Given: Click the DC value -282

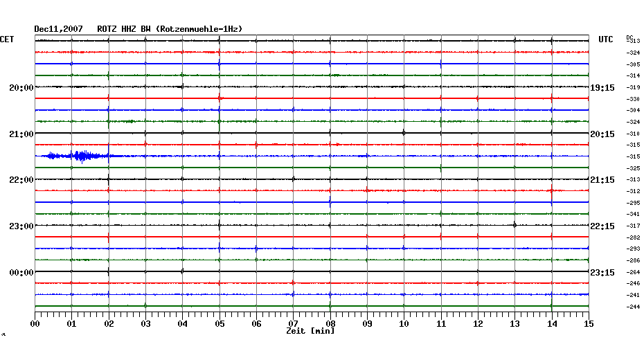Looking at the screenshot, I should pos(633,237).
